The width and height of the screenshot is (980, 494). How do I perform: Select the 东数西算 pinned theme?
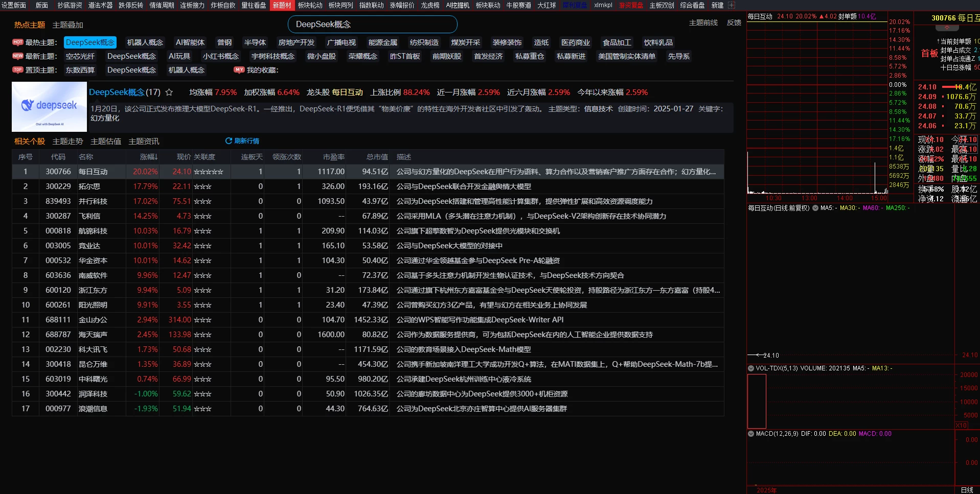click(80, 70)
